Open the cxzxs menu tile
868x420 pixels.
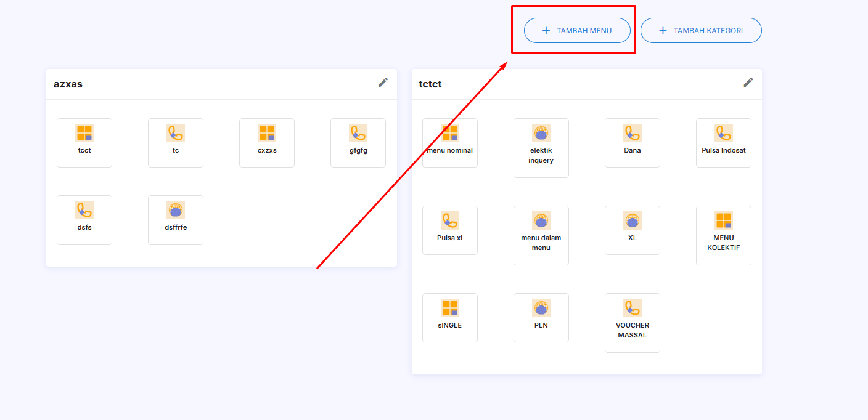click(x=267, y=142)
